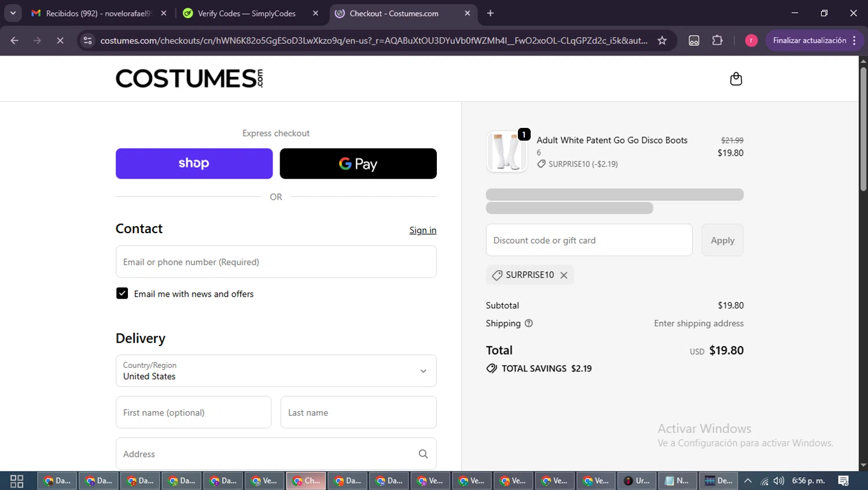Image resolution: width=868 pixels, height=490 pixels.
Task: Expand the Country/Region dropdown
Action: tap(276, 371)
